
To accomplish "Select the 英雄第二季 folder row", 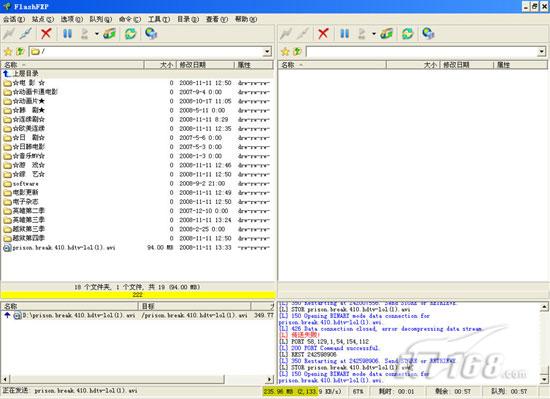I will coord(137,211).
